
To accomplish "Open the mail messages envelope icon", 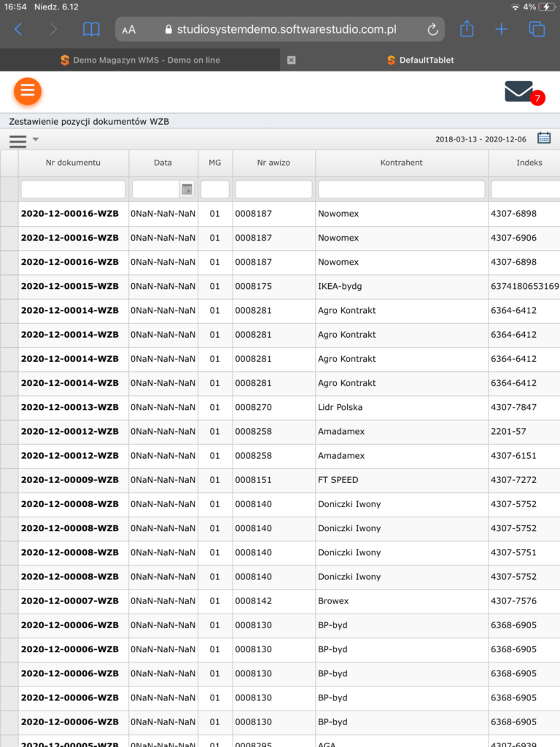I will (519, 91).
